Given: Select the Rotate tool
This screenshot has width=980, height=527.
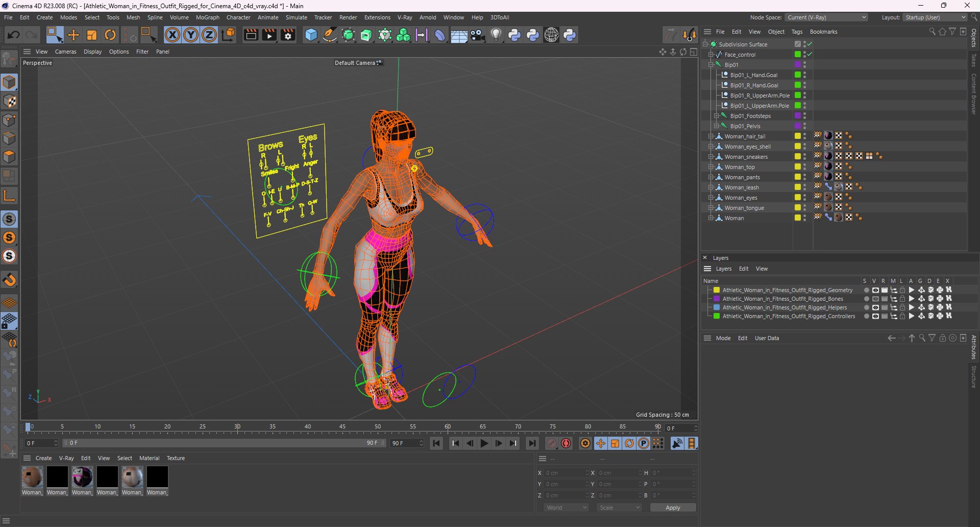Looking at the screenshot, I should pyautogui.click(x=110, y=35).
